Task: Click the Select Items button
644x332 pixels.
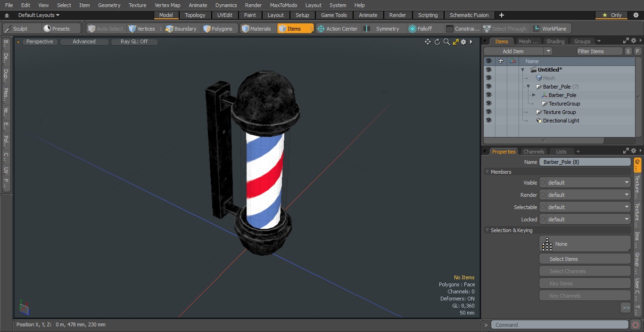Action: [585, 259]
